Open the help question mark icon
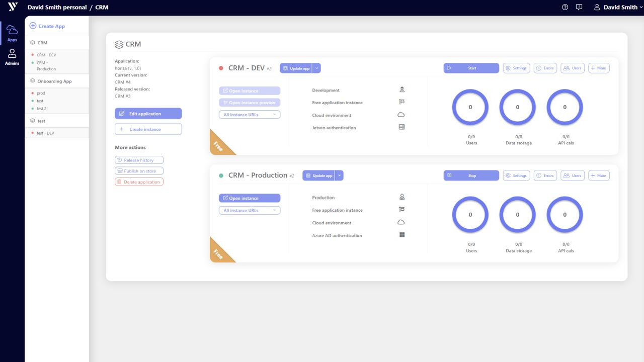 tap(565, 7)
